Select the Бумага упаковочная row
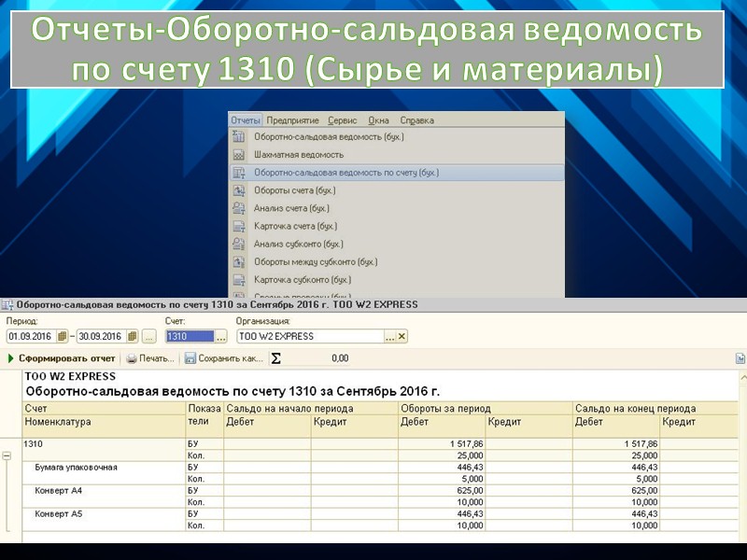Screen dimensions: 747x560 76,468
